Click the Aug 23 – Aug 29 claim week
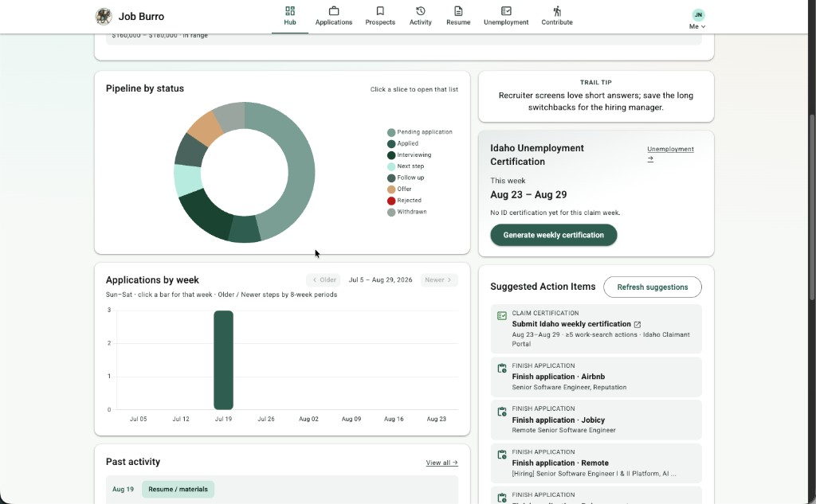This screenshot has width=816, height=504. [528, 194]
